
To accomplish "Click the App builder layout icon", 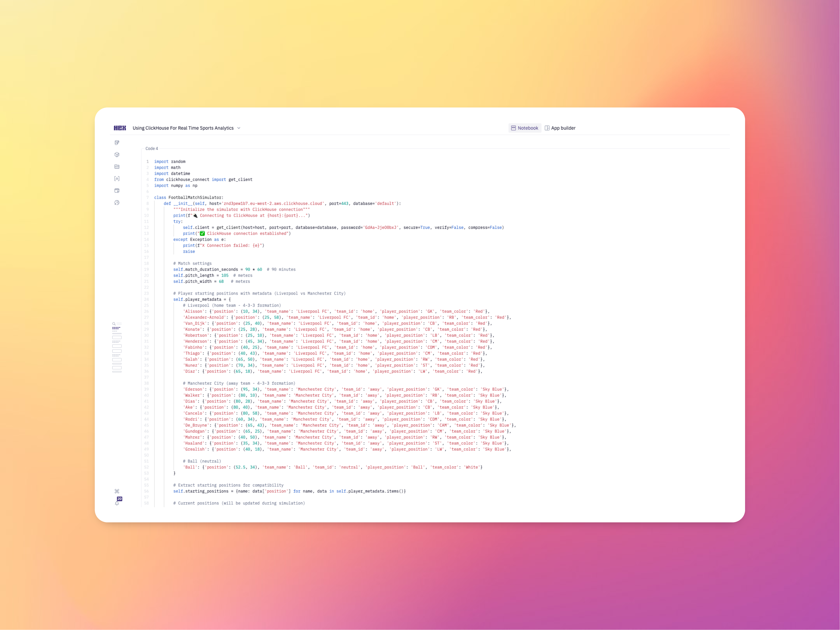I will [547, 128].
